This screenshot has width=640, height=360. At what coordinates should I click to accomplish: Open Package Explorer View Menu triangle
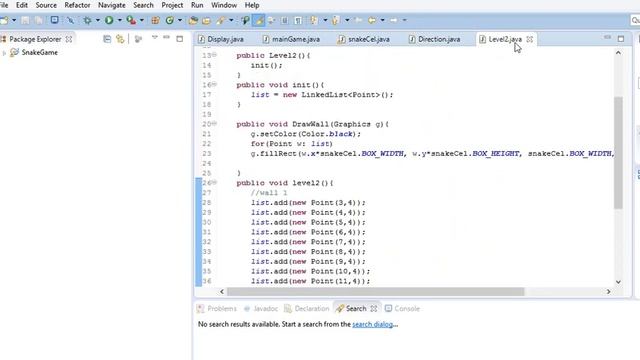155,38
